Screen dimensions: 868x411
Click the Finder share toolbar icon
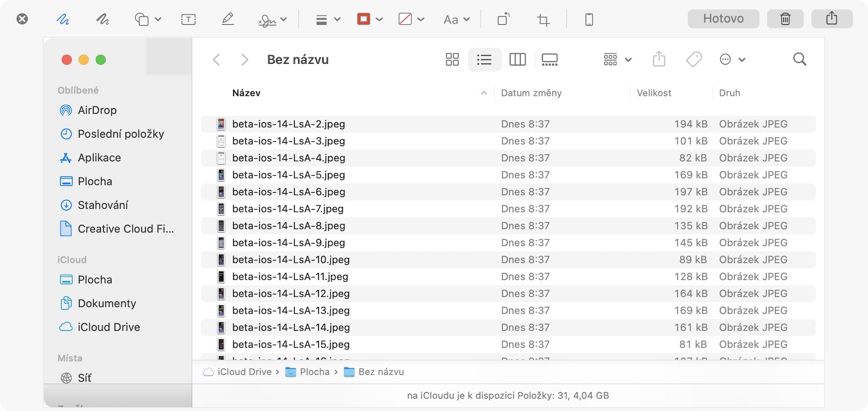pyautogui.click(x=659, y=59)
